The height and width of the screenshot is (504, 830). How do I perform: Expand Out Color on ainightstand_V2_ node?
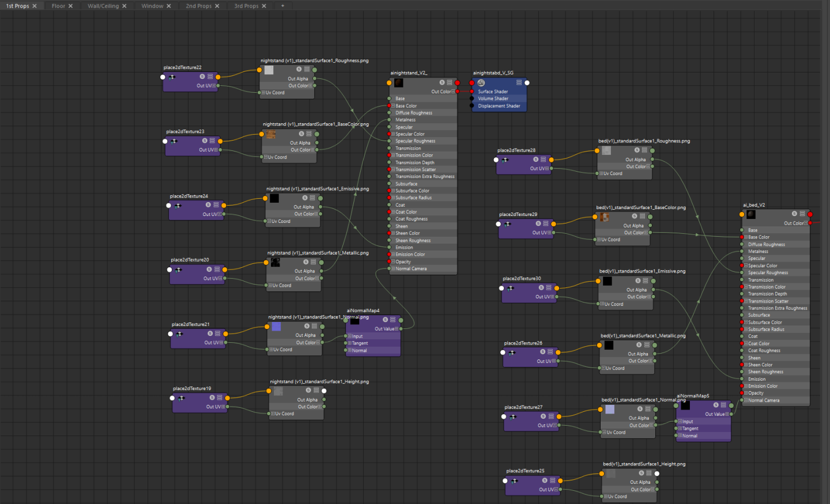click(x=452, y=92)
